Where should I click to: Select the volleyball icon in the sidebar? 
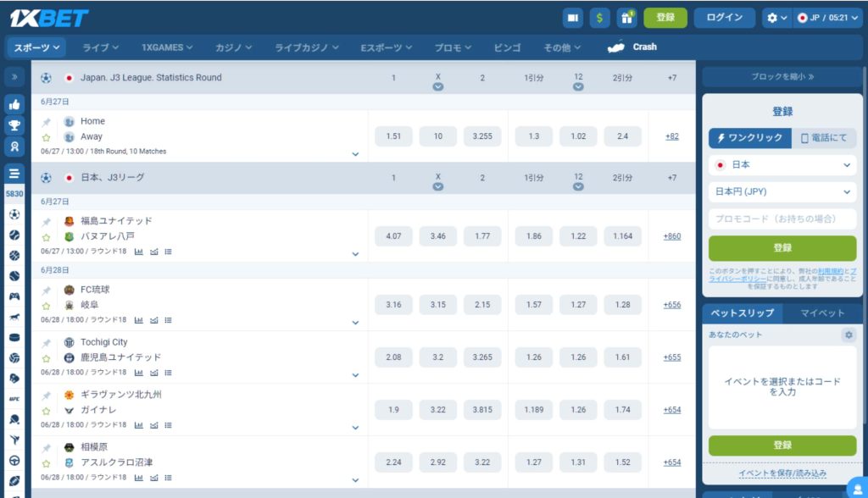(x=14, y=358)
